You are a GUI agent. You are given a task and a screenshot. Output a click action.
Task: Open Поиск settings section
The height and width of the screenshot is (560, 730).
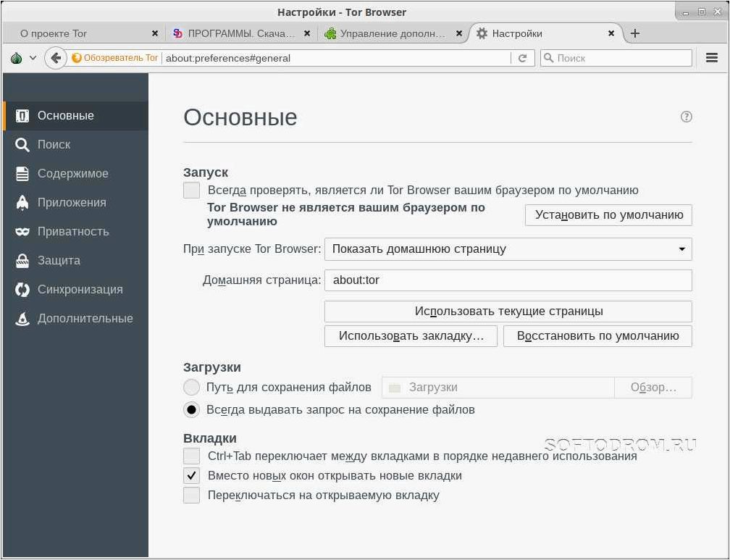tap(75, 144)
